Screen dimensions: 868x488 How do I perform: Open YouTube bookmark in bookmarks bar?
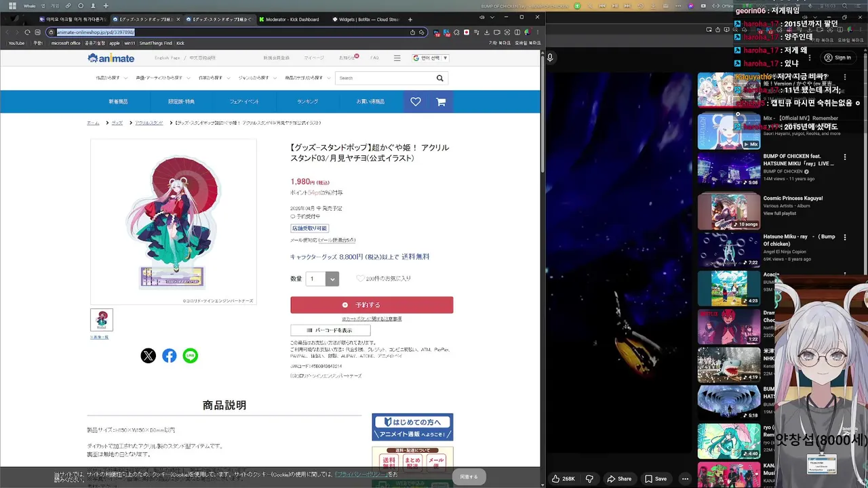pos(16,43)
